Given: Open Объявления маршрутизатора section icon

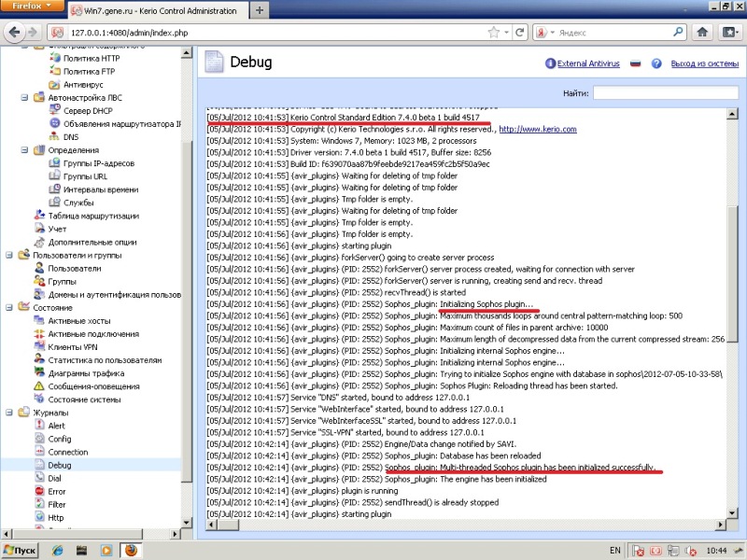Looking at the screenshot, I should click(x=54, y=123).
